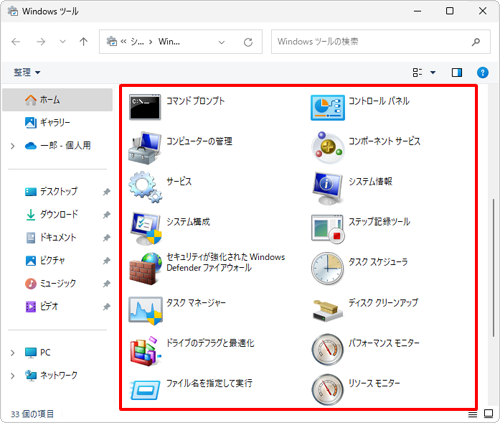Open リソース モニター gauge icon
Viewport: 500px width, 423px height.
pos(327,390)
